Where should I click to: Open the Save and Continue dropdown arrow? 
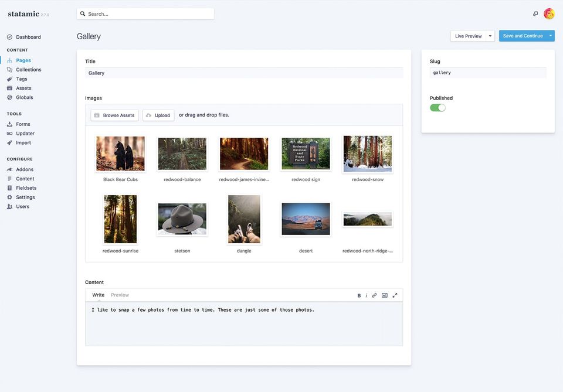pyautogui.click(x=551, y=36)
